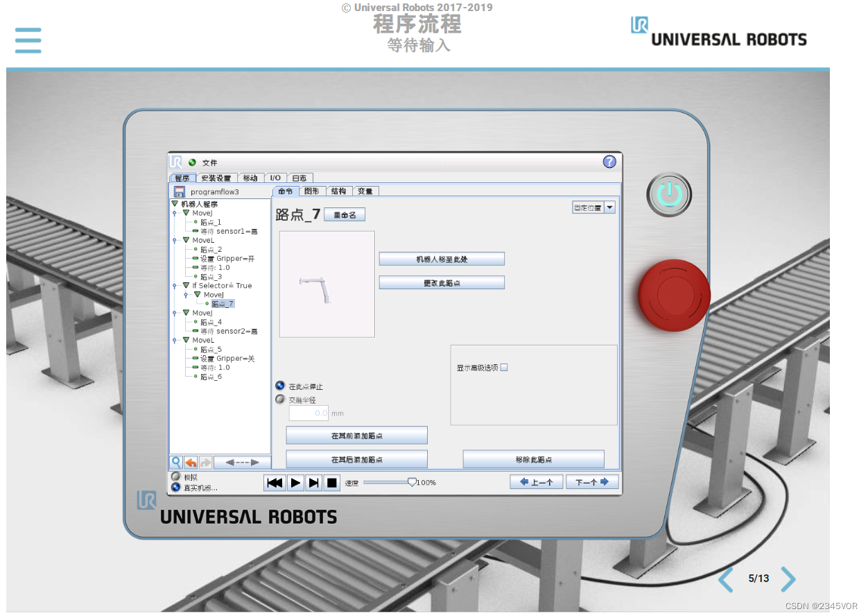Click the grey redo arrow icon
868x616 pixels.
point(205,462)
